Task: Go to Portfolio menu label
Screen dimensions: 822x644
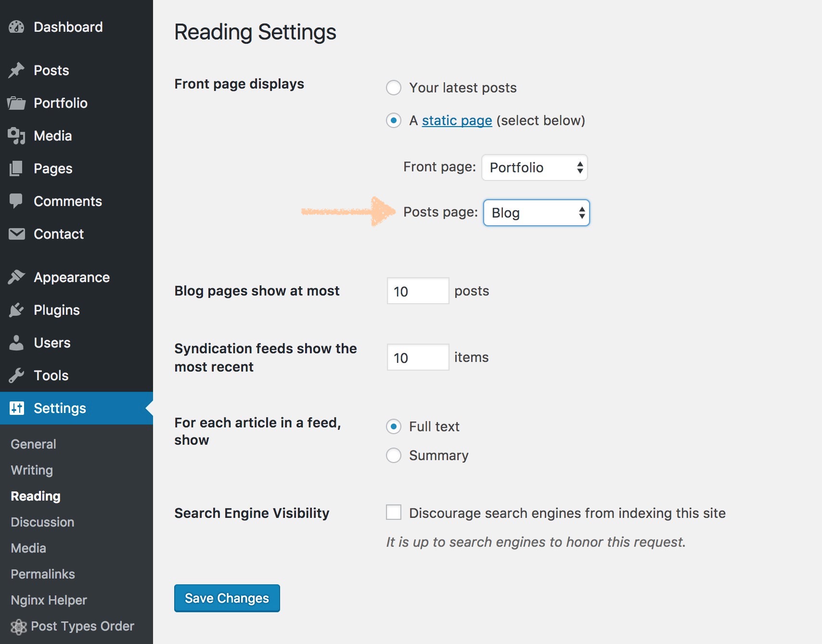Action: (x=61, y=103)
